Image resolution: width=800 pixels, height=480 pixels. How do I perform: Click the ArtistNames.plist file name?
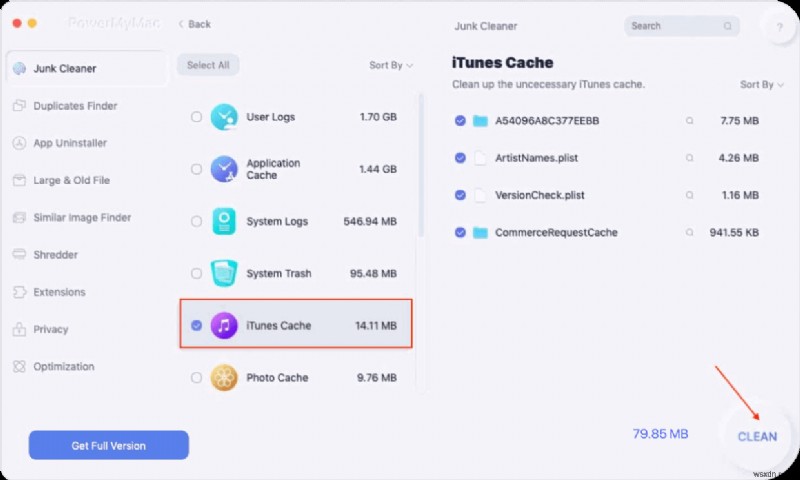[536, 158]
